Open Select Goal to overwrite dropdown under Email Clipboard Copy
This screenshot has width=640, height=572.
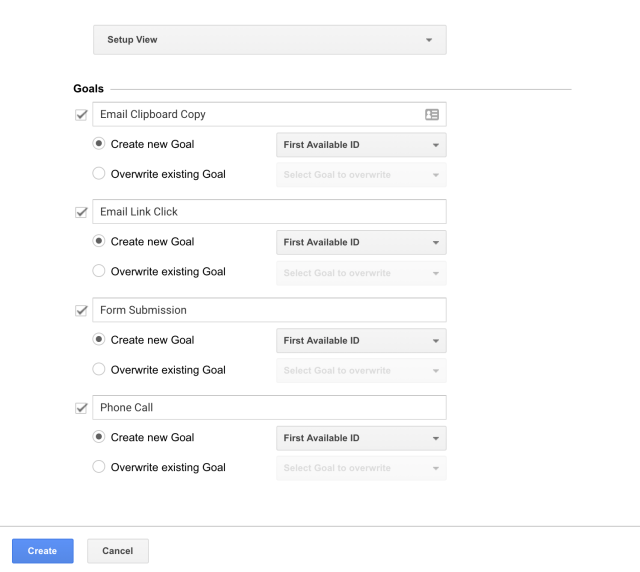tap(361, 175)
